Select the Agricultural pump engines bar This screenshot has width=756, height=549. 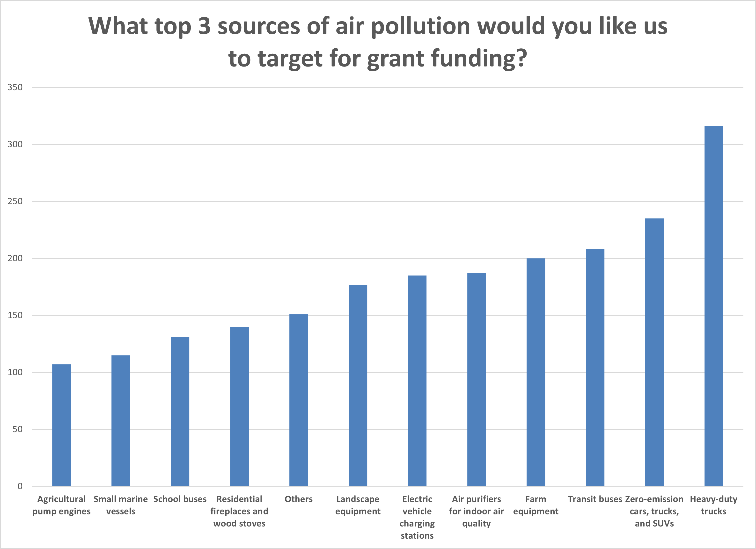61,425
